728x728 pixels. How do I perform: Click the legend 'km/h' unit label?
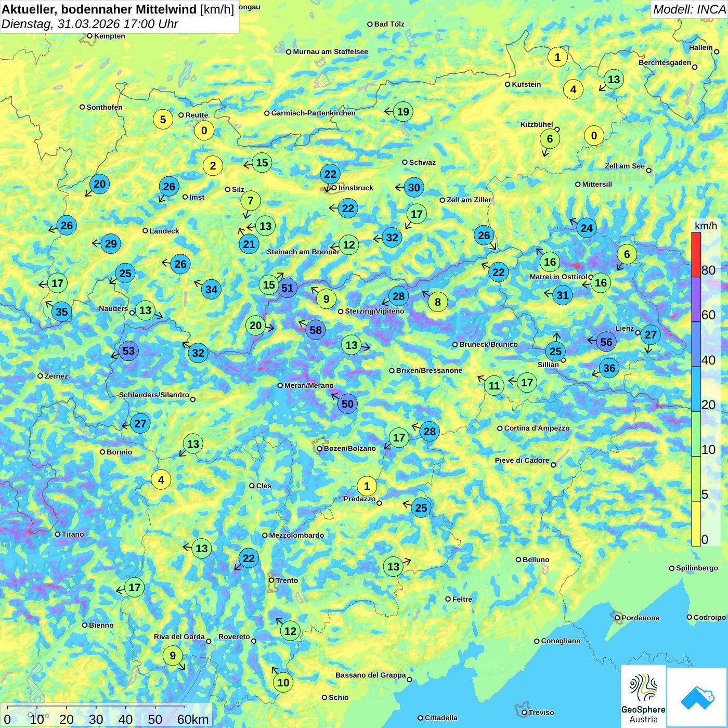pyautogui.click(x=706, y=225)
